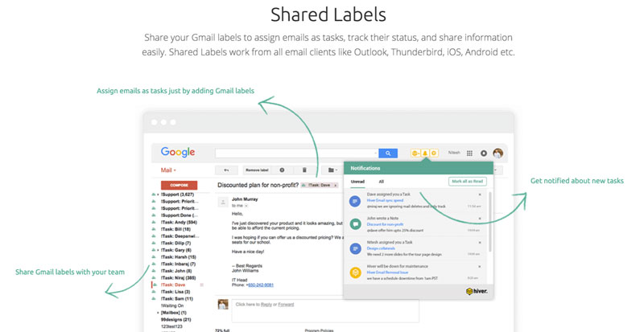
Task: Open the Mail dropdown menu
Action: pos(168,170)
